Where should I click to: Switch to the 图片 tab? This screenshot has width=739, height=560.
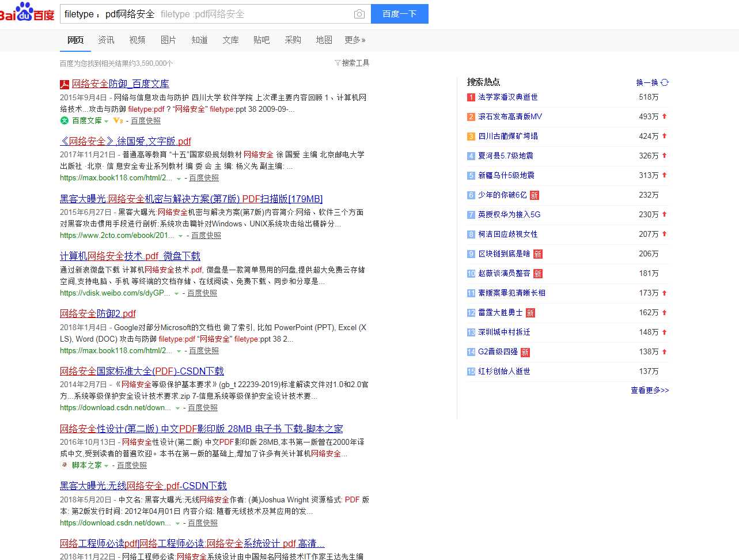168,40
